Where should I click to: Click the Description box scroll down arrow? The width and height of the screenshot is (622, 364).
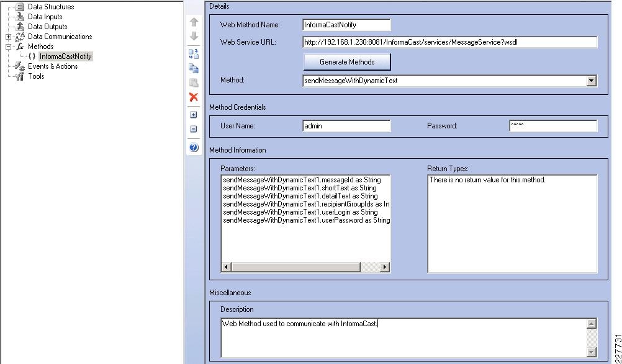(x=592, y=352)
